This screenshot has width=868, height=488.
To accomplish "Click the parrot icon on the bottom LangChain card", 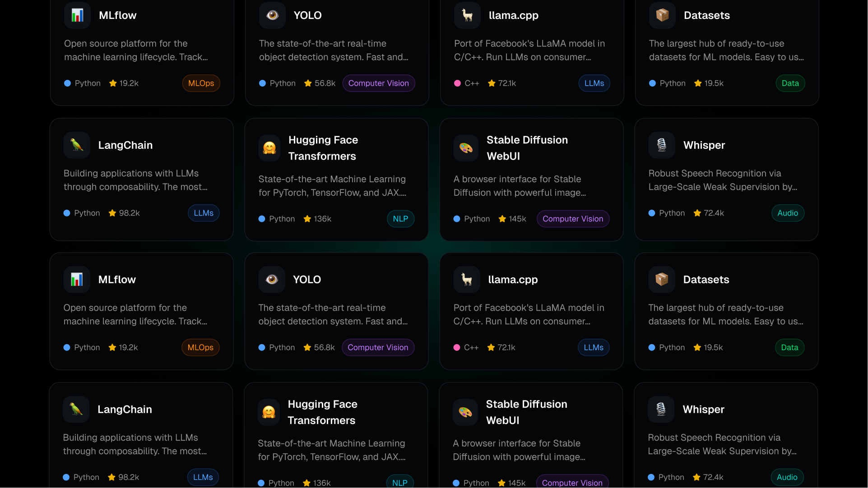I will point(76,410).
